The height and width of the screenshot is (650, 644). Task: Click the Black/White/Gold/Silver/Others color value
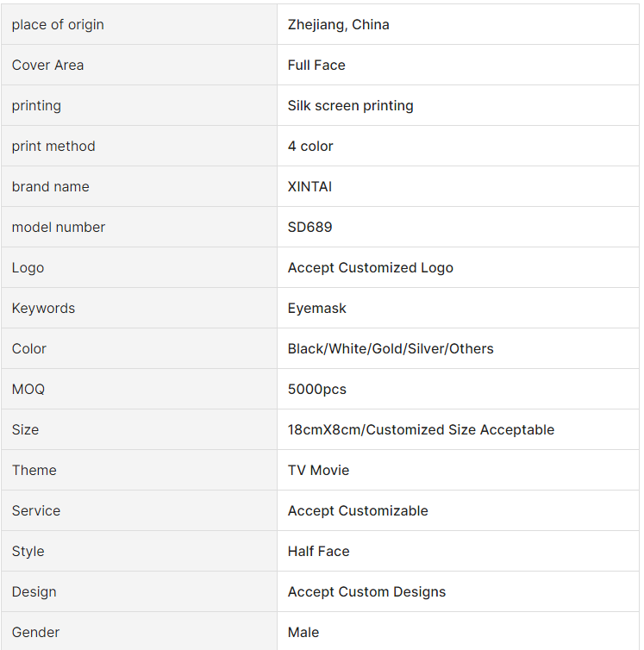[x=391, y=348]
